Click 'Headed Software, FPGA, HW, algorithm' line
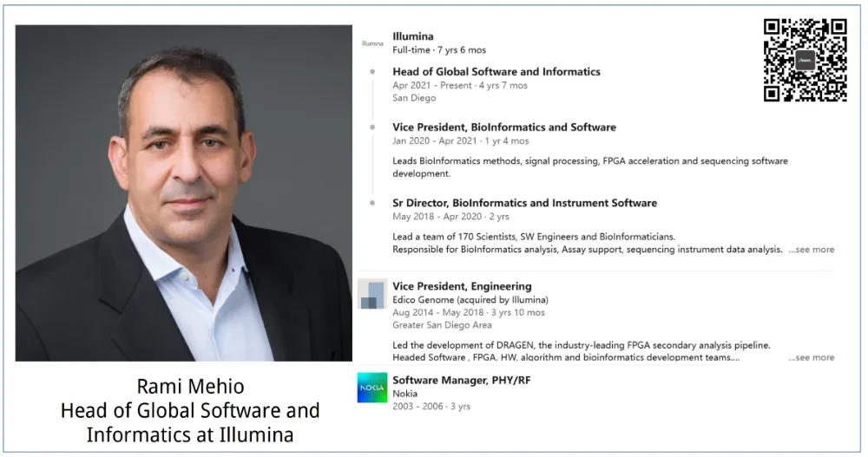Screen dimensions: 868x457 click(566, 357)
